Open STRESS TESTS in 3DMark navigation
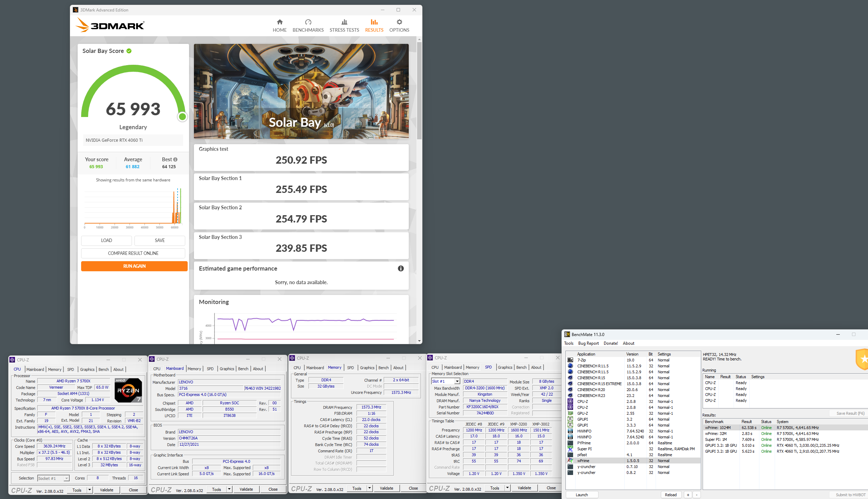 coord(344,26)
